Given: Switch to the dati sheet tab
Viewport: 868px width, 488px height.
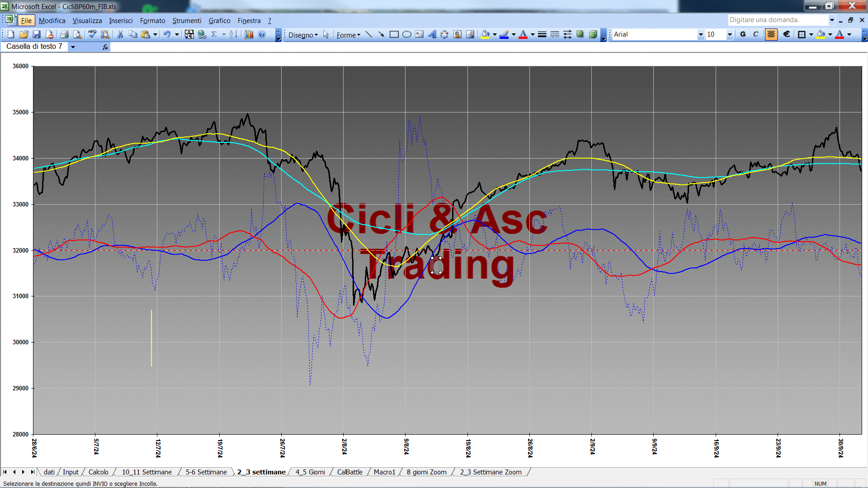Looking at the screenshot, I should click(x=49, y=472).
